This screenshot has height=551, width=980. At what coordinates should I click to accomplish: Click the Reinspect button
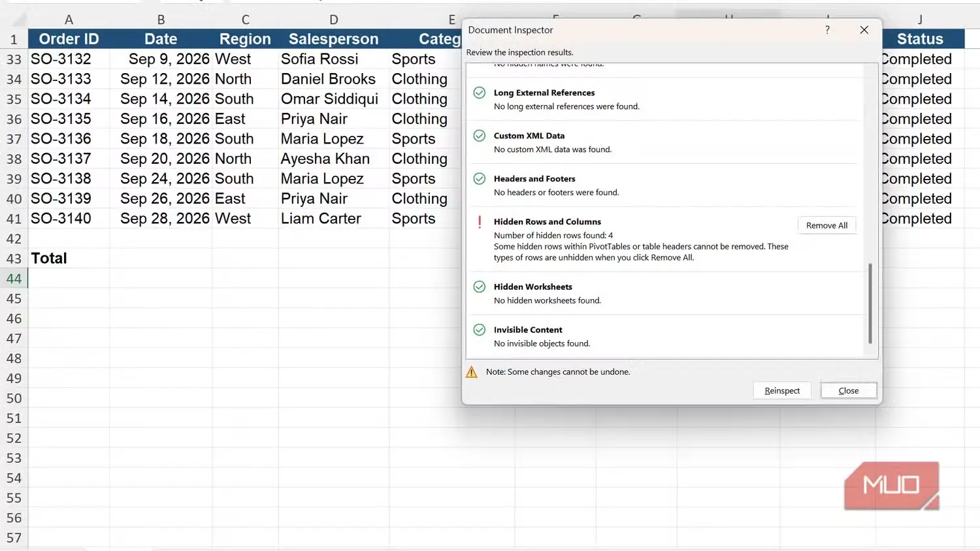[x=781, y=390]
